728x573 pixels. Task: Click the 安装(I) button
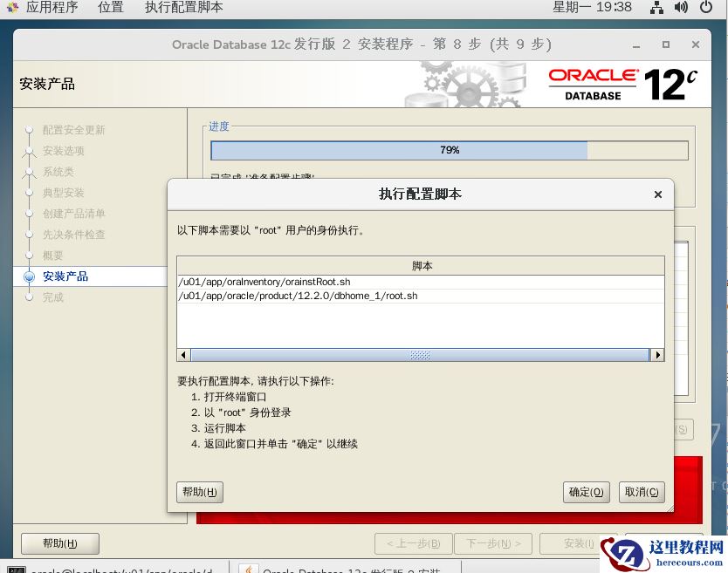point(579,543)
